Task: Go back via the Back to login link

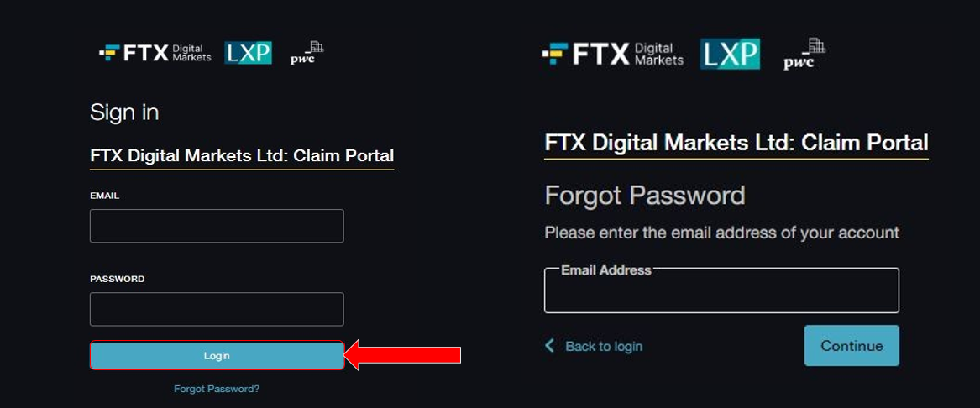Action: point(603,346)
